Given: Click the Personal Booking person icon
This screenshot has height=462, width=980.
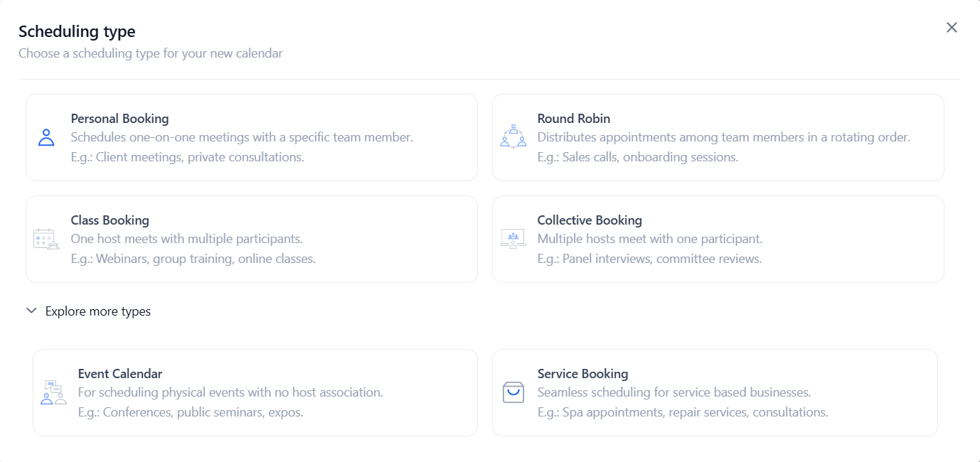Looking at the screenshot, I should (46, 137).
